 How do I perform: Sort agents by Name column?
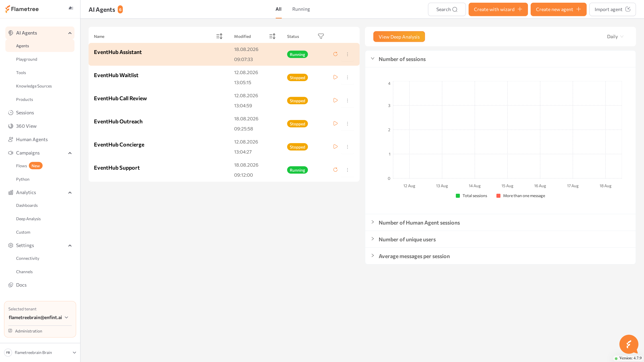click(x=219, y=36)
